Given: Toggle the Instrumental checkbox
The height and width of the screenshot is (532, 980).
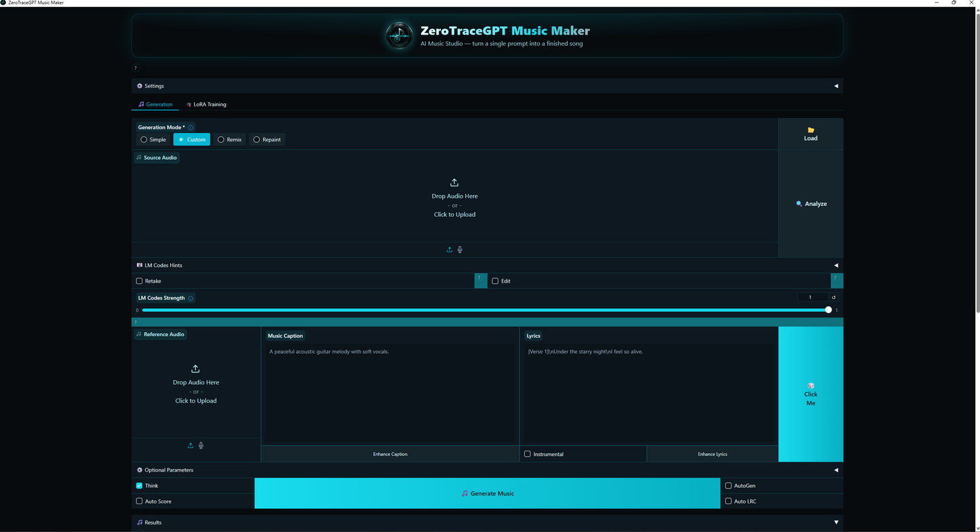Looking at the screenshot, I should [x=527, y=454].
